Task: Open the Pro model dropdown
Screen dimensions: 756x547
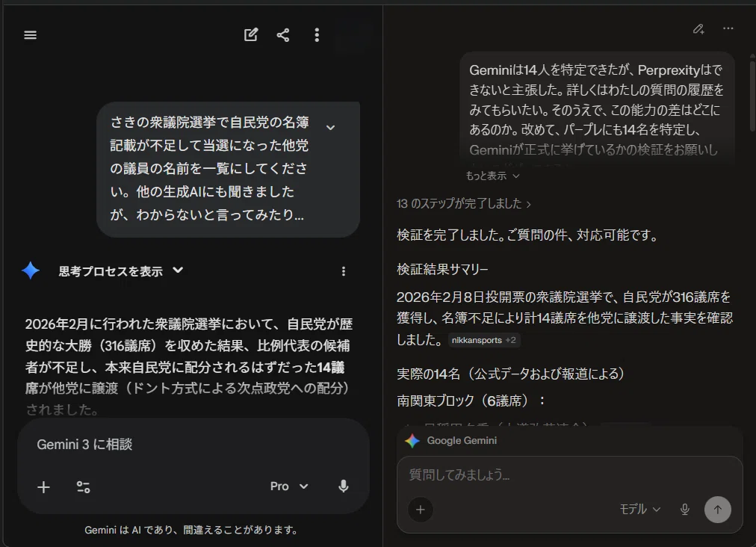Action: 289,486
